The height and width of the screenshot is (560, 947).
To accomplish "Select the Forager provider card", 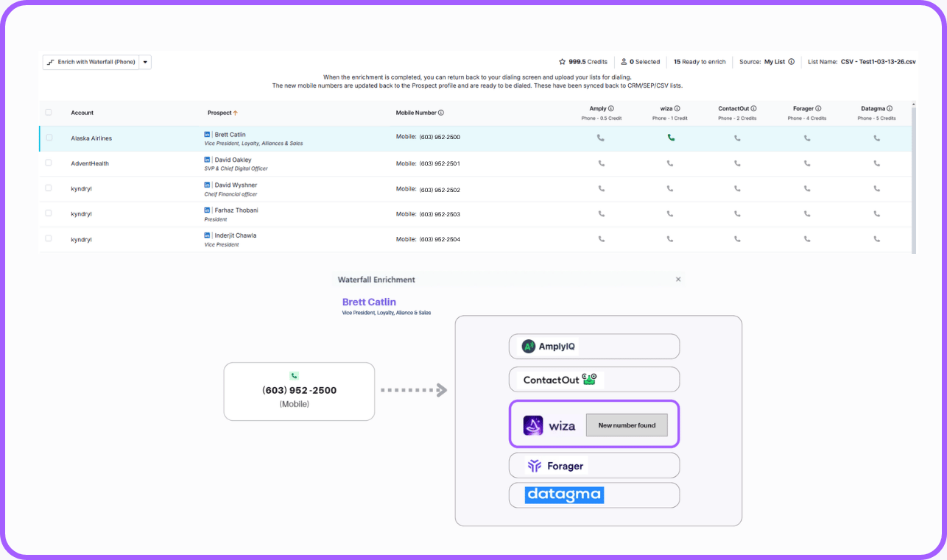I will (x=594, y=466).
